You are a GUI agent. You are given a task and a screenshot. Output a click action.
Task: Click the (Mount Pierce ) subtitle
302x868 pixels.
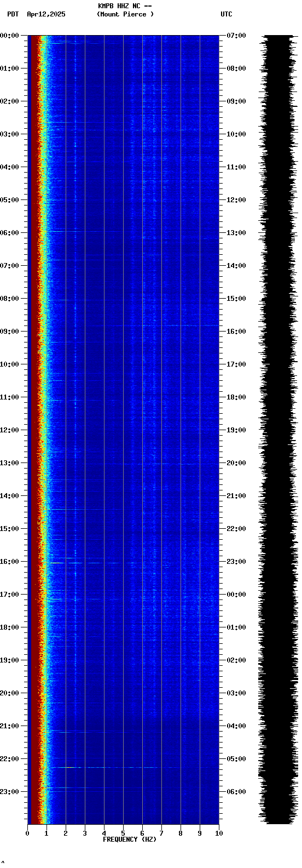pos(125,14)
